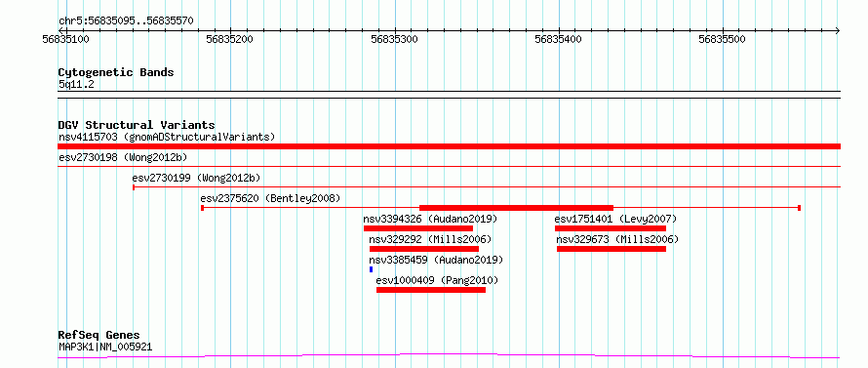This screenshot has height=368, width=868.
Task: Select the esv1751401 (Levy2007) label
Action: (615, 219)
